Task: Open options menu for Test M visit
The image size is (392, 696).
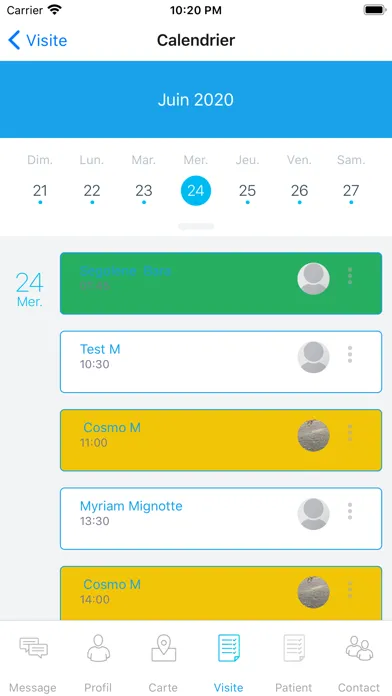Action: tap(350, 355)
